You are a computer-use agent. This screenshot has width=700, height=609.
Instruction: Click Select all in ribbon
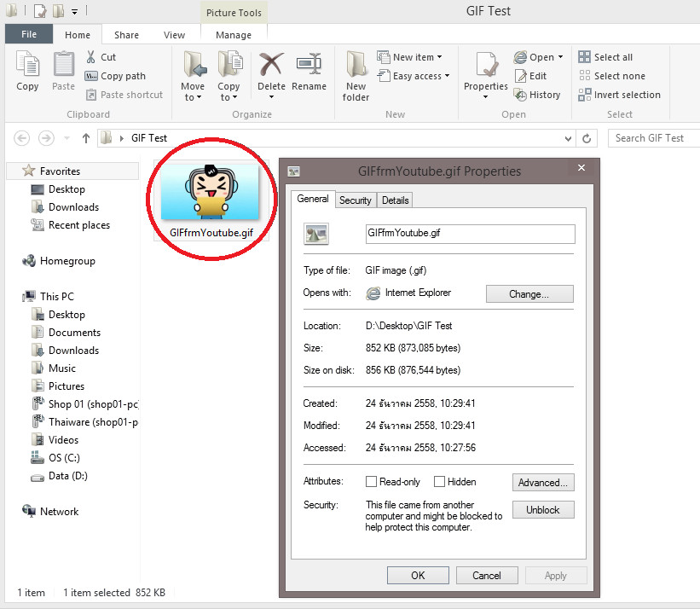[605, 57]
